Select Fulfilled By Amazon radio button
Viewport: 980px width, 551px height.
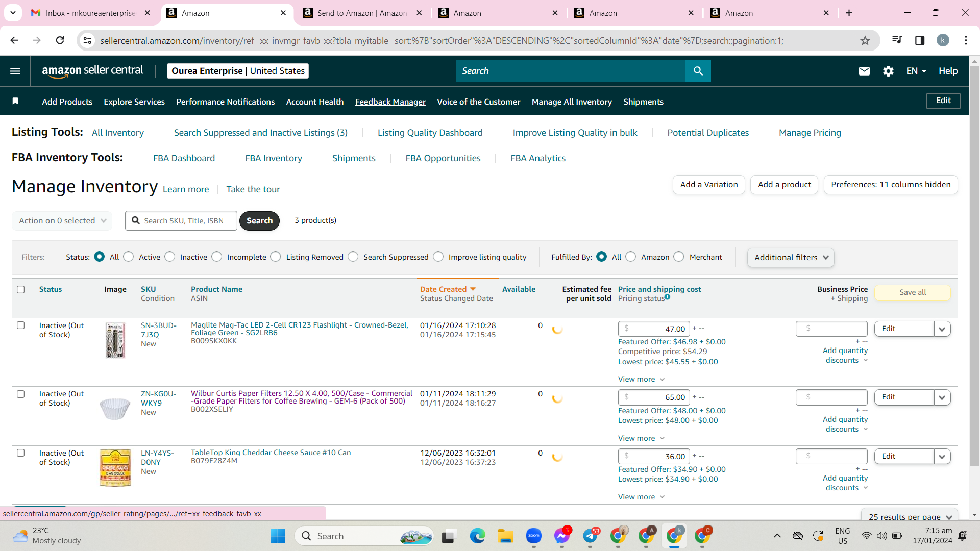[x=631, y=257]
